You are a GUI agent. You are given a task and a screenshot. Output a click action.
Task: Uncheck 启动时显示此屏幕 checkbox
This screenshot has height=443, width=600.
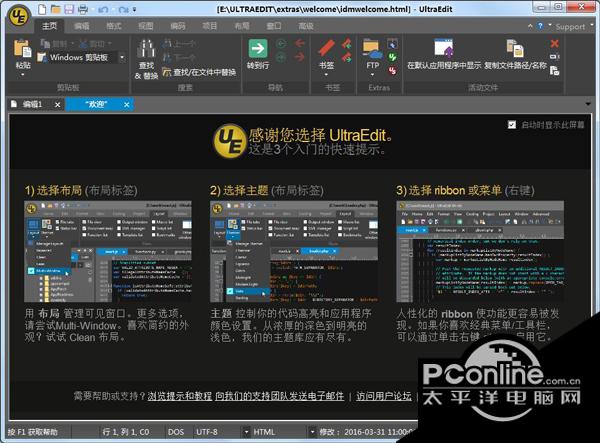point(512,125)
